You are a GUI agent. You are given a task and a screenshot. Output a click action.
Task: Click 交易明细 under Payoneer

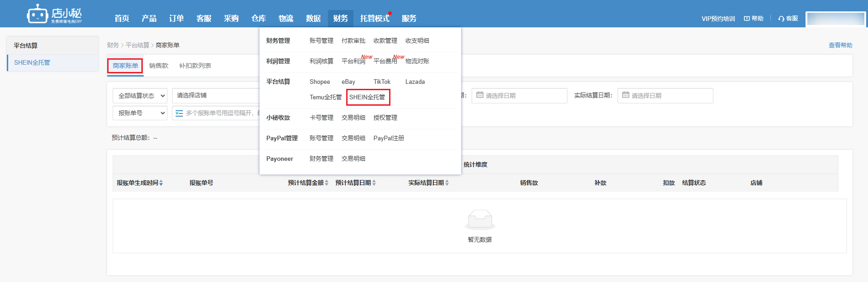pos(353,159)
